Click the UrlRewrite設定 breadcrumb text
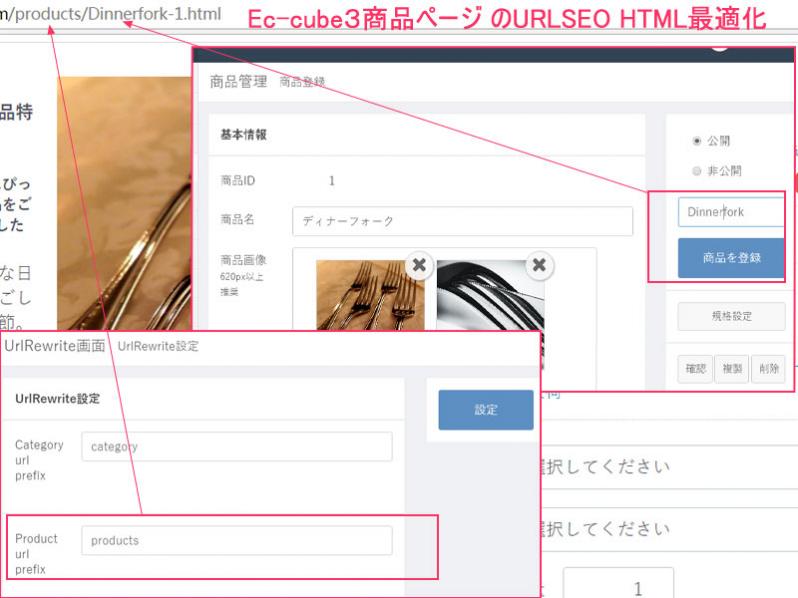Viewport: 798px width, 598px height. [x=158, y=346]
